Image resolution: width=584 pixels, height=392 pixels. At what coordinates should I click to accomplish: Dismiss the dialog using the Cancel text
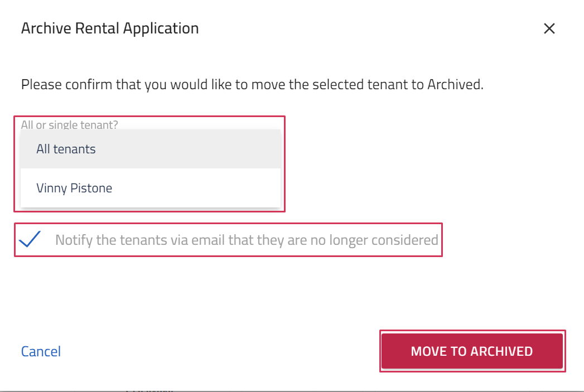point(41,351)
